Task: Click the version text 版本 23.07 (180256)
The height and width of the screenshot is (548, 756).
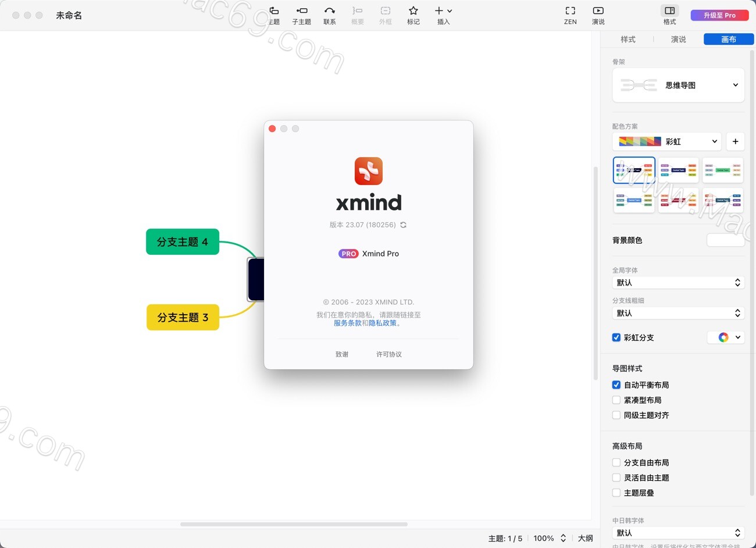Action: click(363, 225)
